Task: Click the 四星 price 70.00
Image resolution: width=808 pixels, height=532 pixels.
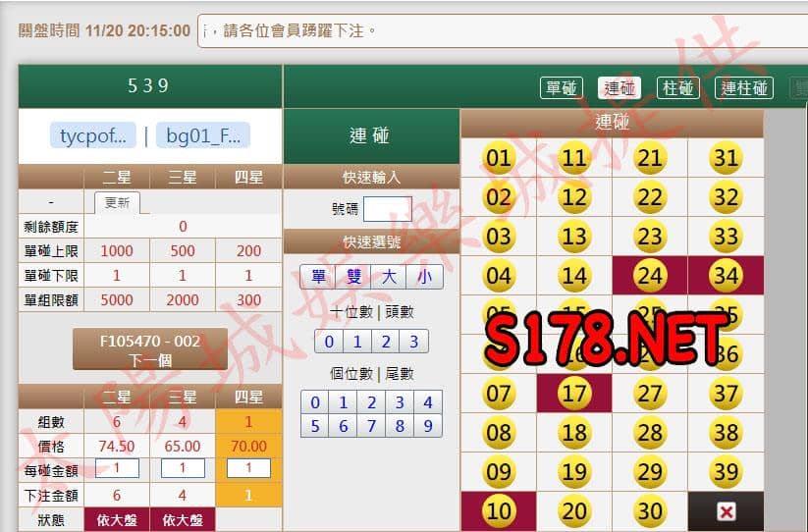Action: click(x=249, y=446)
